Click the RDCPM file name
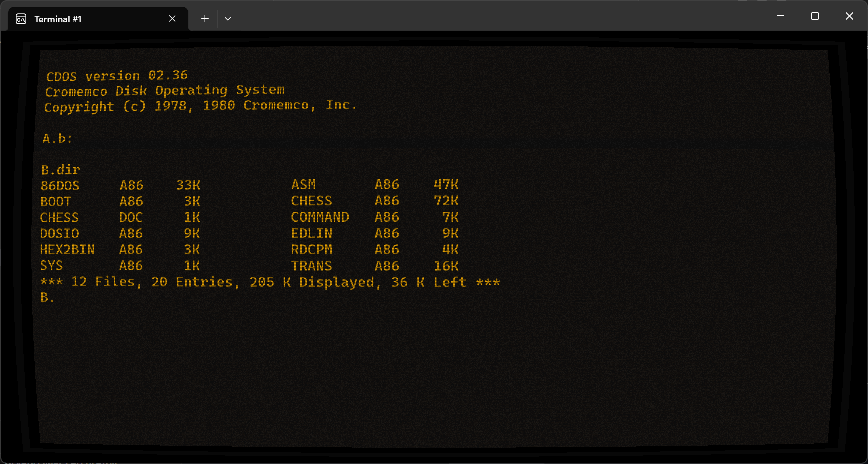This screenshot has width=868, height=464. [311, 249]
